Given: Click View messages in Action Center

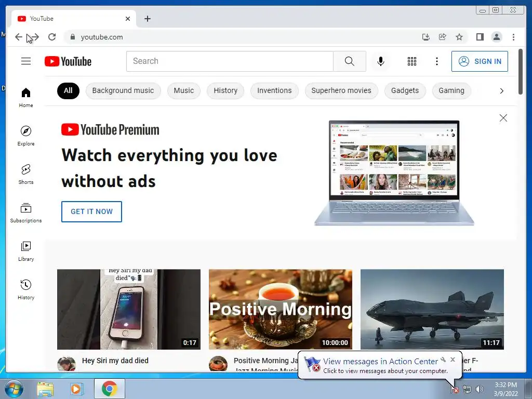Looking at the screenshot, I should [x=380, y=362].
